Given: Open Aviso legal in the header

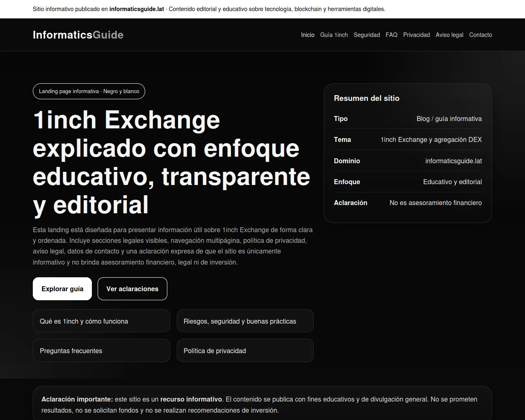Looking at the screenshot, I should pyautogui.click(x=450, y=35).
